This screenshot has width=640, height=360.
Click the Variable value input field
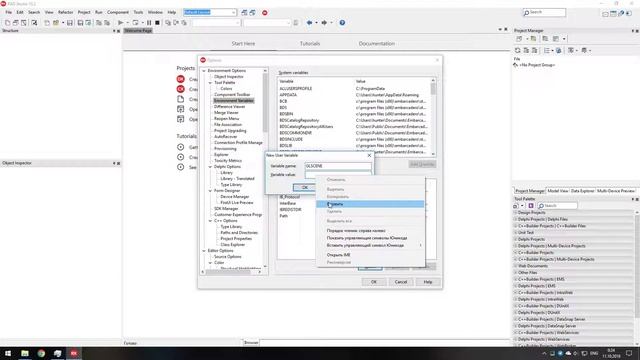pos(338,174)
